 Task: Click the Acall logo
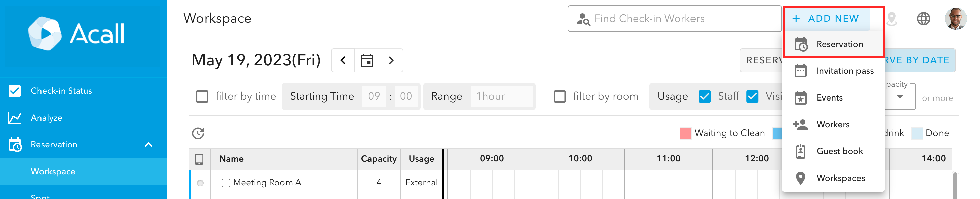76,34
